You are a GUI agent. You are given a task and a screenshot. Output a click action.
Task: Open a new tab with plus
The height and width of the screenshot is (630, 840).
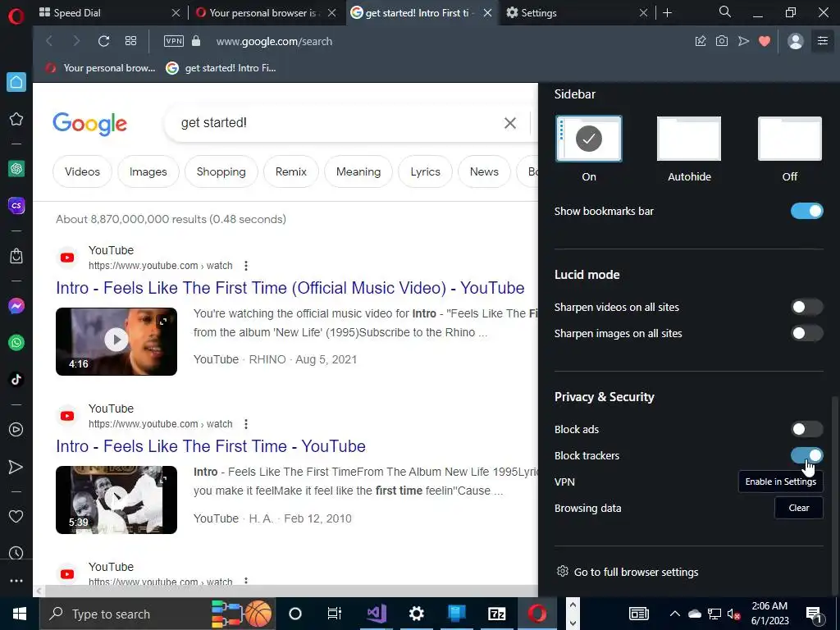click(668, 13)
